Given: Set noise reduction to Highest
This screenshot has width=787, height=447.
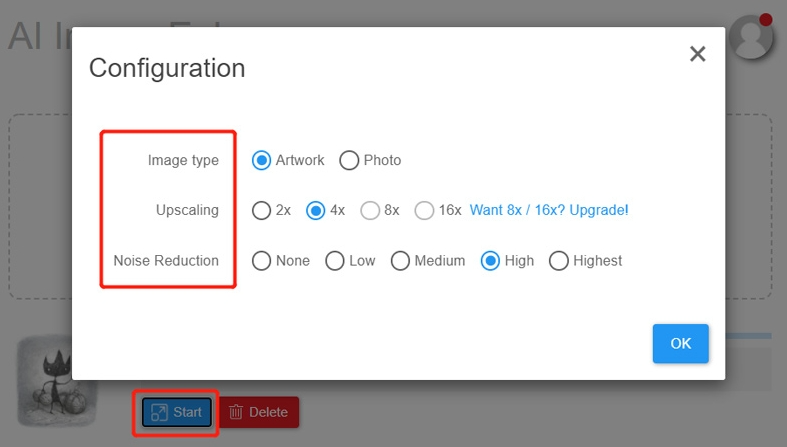Looking at the screenshot, I should [x=559, y=261].
